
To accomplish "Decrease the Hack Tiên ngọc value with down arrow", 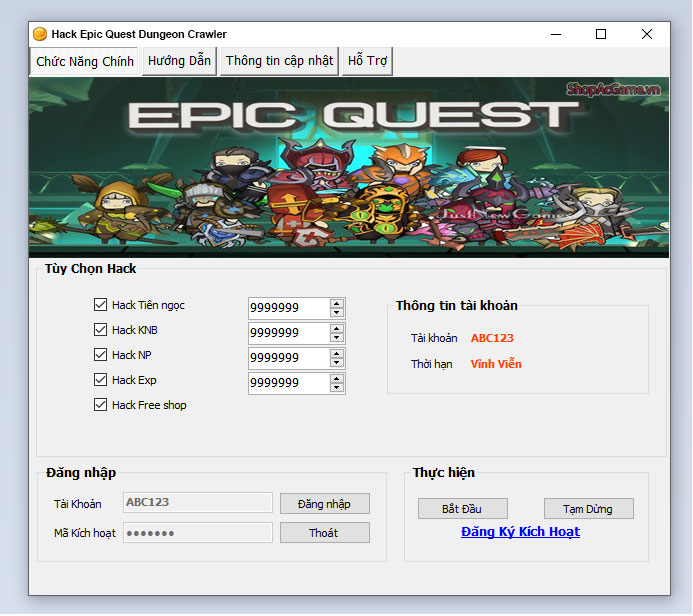I will pyautogui.click(x=337, y=312).
